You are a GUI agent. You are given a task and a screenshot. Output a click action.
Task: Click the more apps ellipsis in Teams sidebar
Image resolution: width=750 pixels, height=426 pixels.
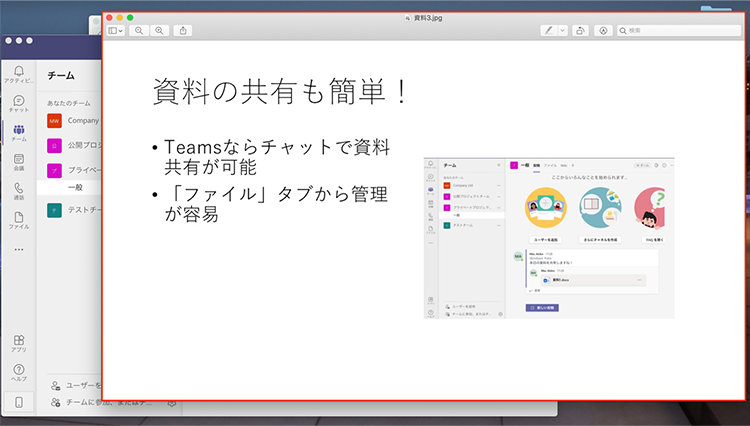pyautogui.click(x=19, y=250)
